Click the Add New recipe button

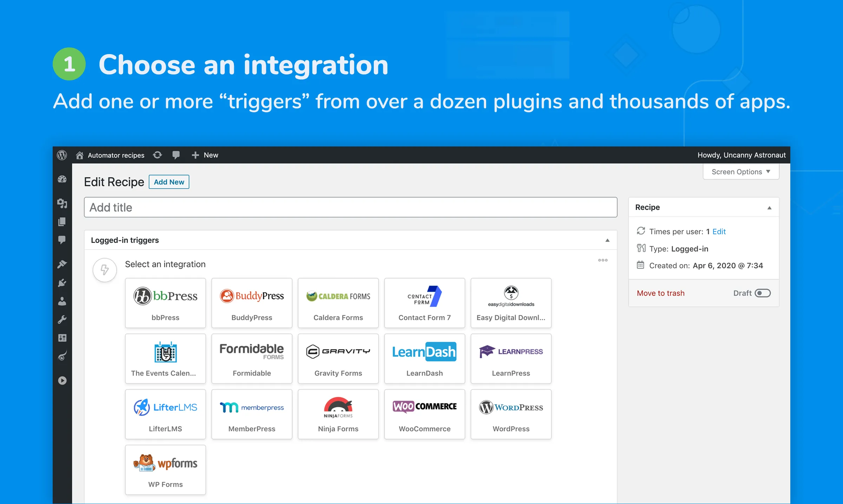[x=169, y=182]
